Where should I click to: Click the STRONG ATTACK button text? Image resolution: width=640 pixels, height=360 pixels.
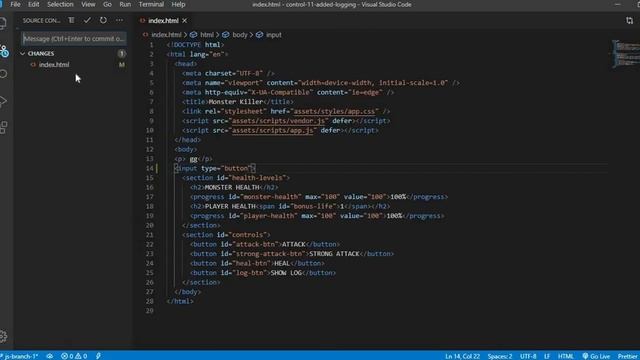click(334, 254)
